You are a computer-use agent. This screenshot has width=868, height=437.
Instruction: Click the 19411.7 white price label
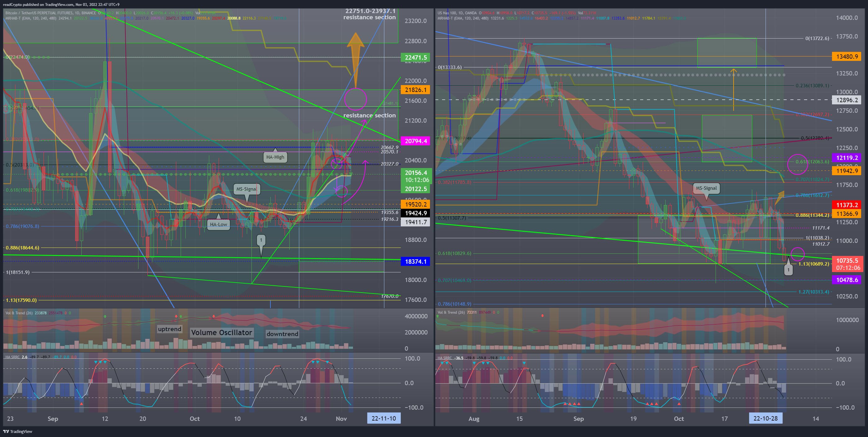(415, 222)
